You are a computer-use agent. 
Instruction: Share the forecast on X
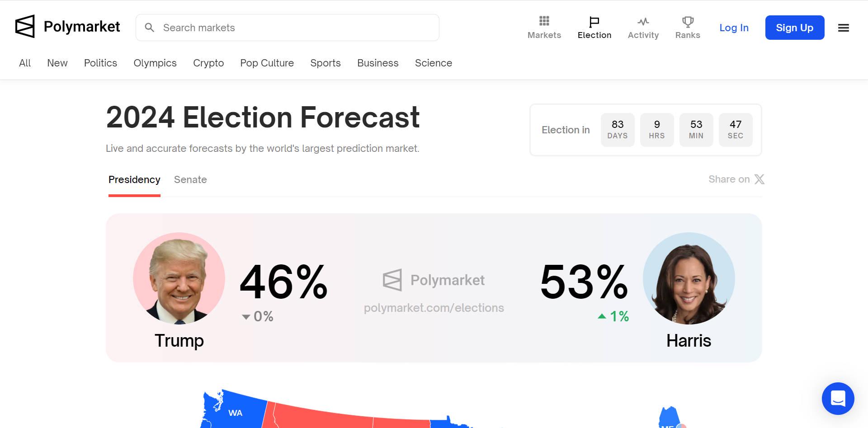736,179
